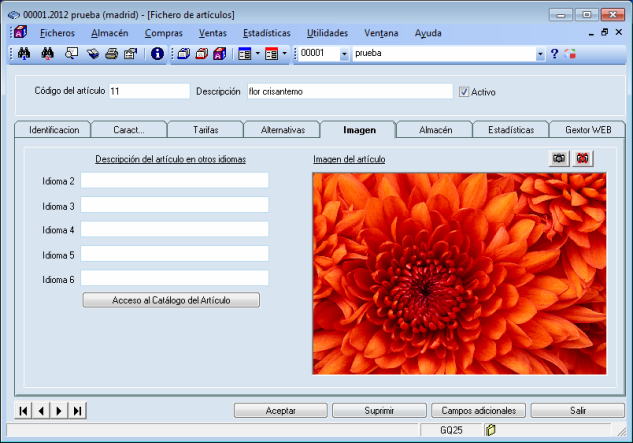Screen dimensions: 633x443
Task: Go to the next record arrow
Action: click(x=59, y=410)
